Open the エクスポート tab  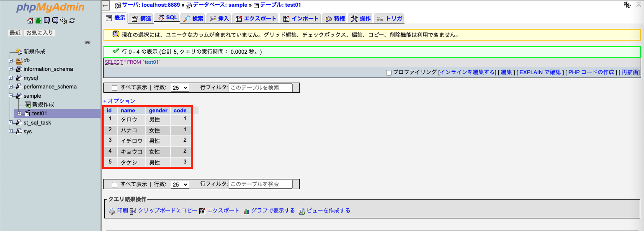(256, 18)
